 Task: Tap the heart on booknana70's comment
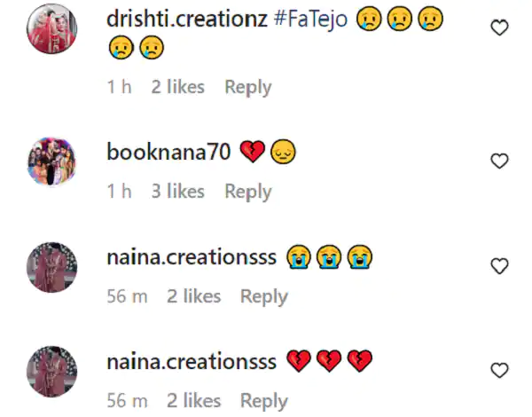500,161
